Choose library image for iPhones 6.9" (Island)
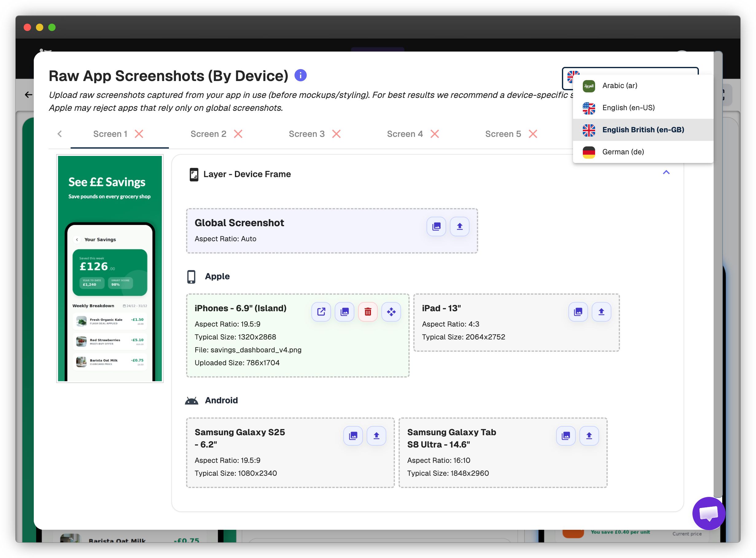The width and height of the screenshot is (756, 558). click(344, 312)
